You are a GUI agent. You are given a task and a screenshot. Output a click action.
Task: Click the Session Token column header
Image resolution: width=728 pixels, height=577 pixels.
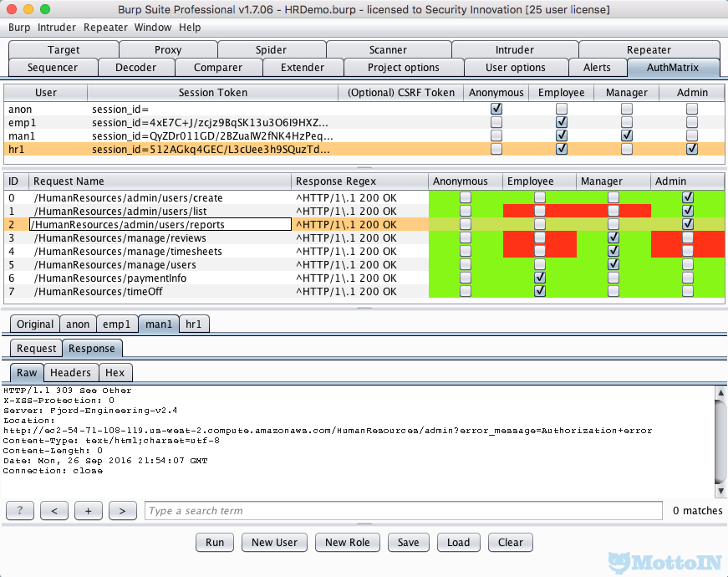click(212, 93)
